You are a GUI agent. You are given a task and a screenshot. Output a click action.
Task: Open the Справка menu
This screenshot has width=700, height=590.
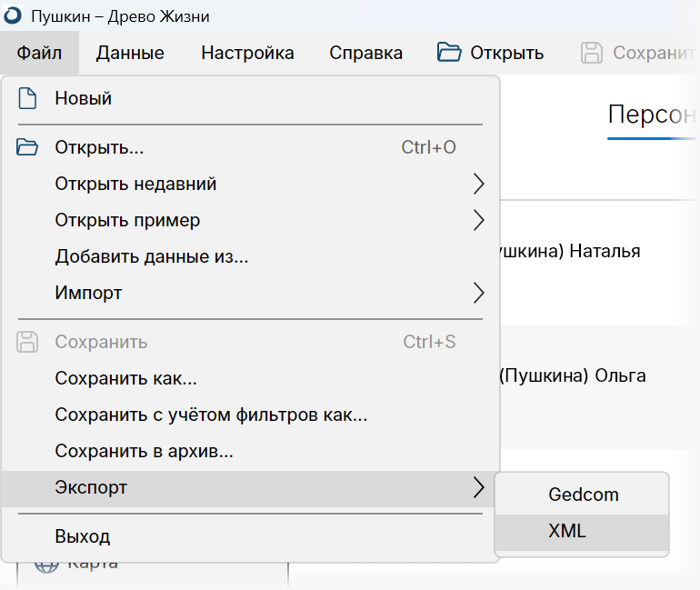pyautogui.click(x=365, y=53)
